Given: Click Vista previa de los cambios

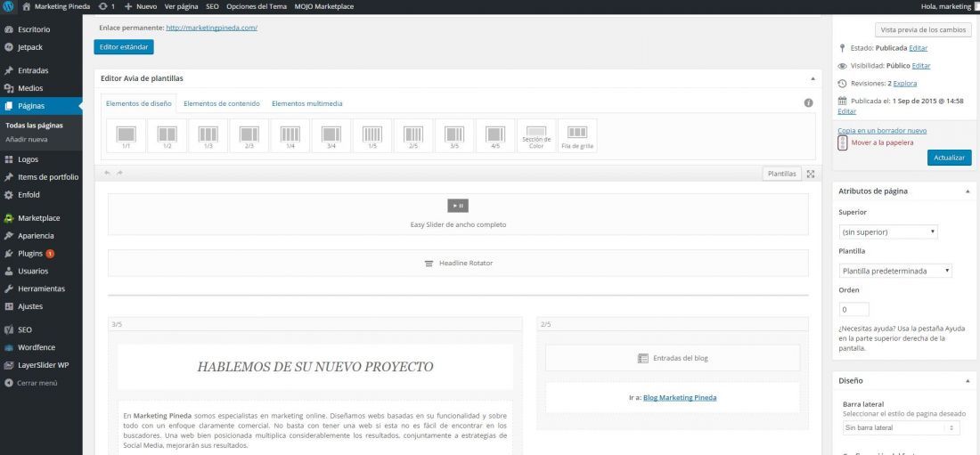Looking at the screenshot, I should (923, 30).
